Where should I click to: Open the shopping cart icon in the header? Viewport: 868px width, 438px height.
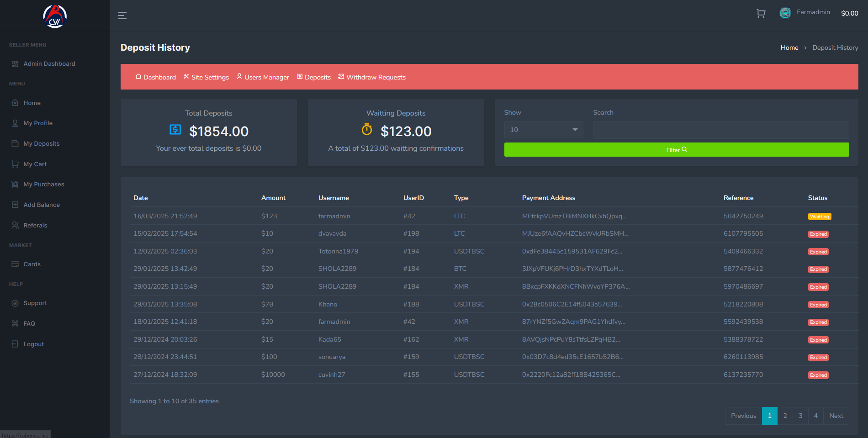pos(761,14)
